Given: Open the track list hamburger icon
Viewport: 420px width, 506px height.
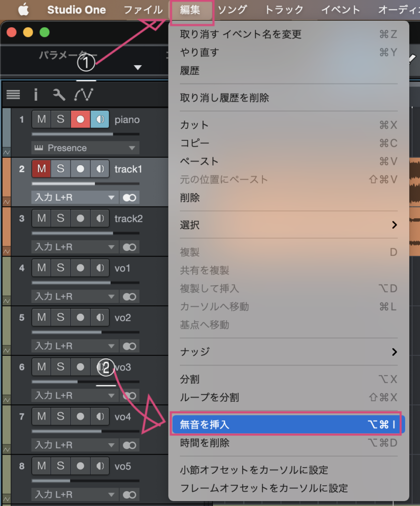Looking at the screenshot, I should tap(13, 94).
